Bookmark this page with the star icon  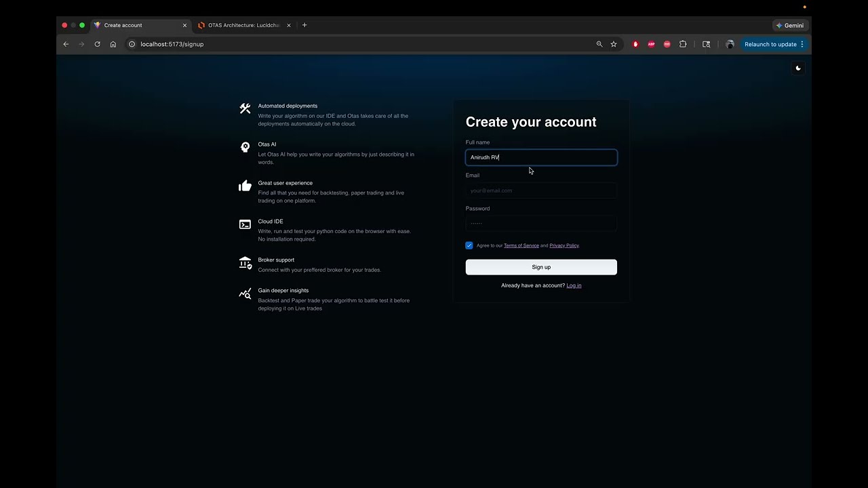(x=614, y=44)
